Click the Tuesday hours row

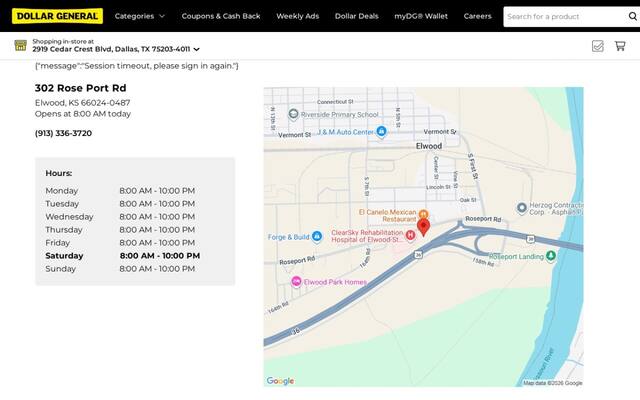[120, 204]
